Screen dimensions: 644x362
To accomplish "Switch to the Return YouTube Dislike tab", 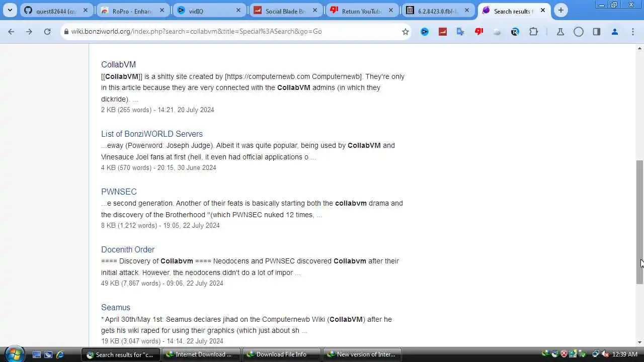I will pos(362,11).
